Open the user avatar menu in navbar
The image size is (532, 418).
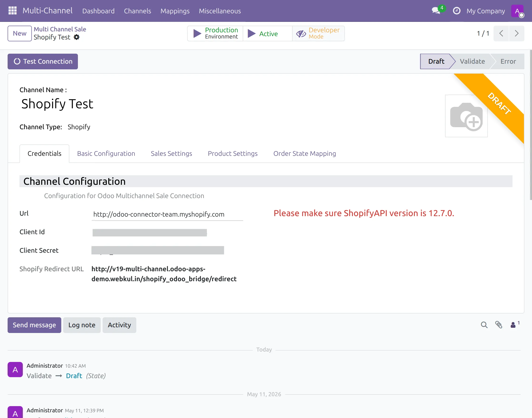(517, 11)
